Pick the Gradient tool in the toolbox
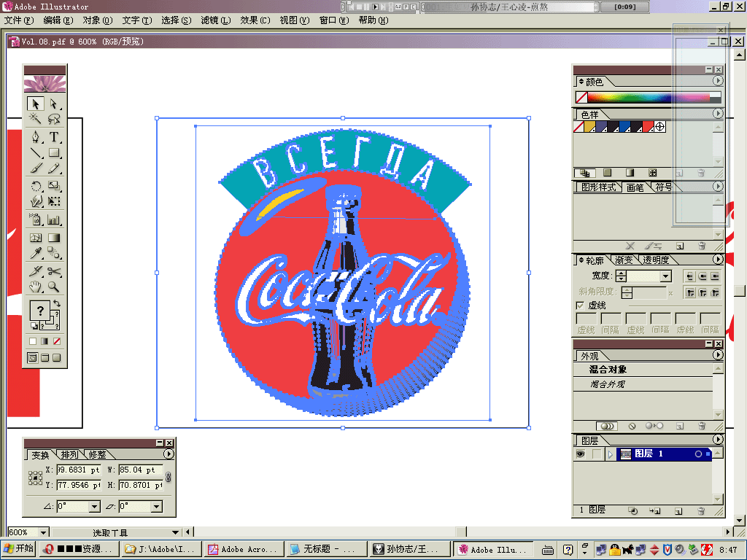The image size is (747, 560). [x=54, y=238]
